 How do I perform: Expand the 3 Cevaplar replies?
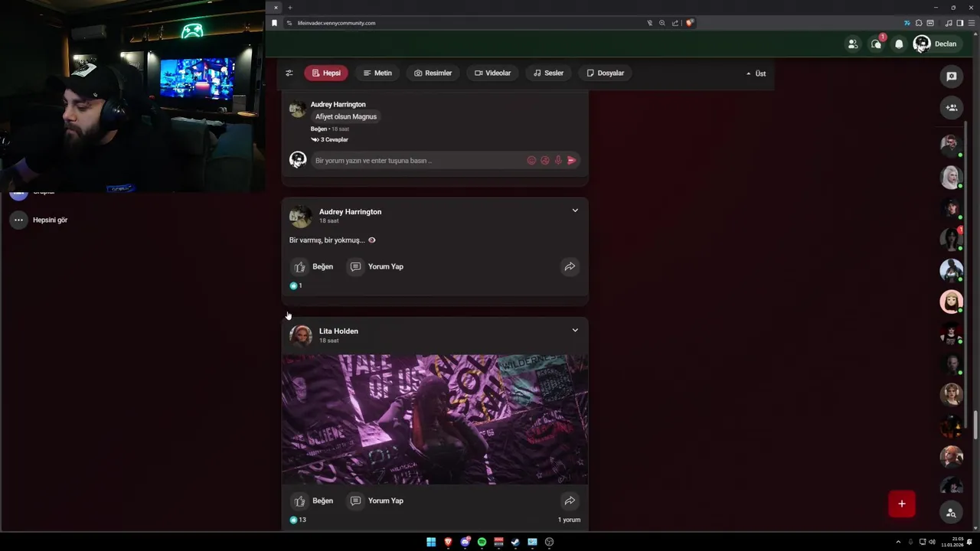330,140
